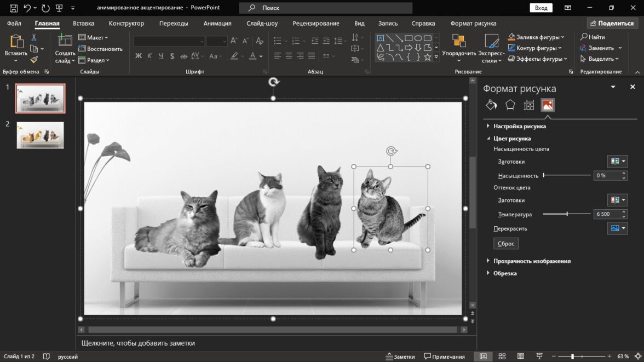Viewport: 644px width, 362px height.
Task: Click Найти (Find) in the editing group
Action: [593, 37]
